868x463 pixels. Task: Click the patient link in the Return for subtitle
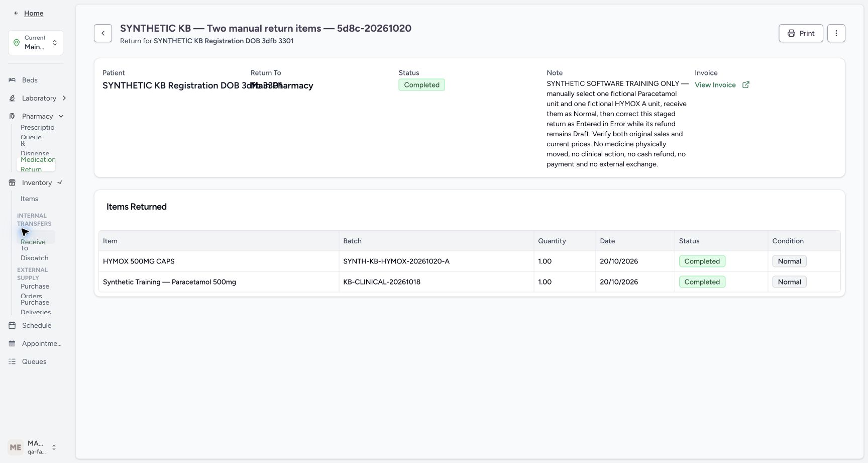pyautogui.click(x=224, y=41)
